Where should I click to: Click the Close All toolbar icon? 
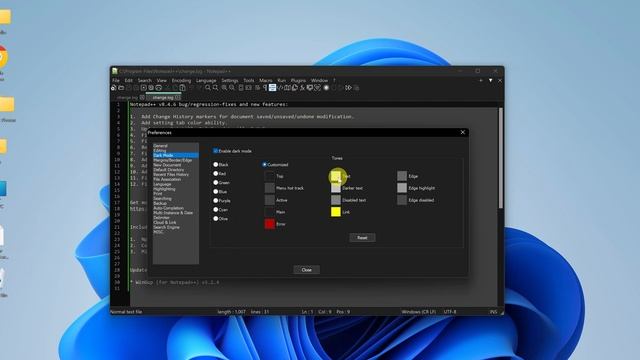tap(151, 88)
